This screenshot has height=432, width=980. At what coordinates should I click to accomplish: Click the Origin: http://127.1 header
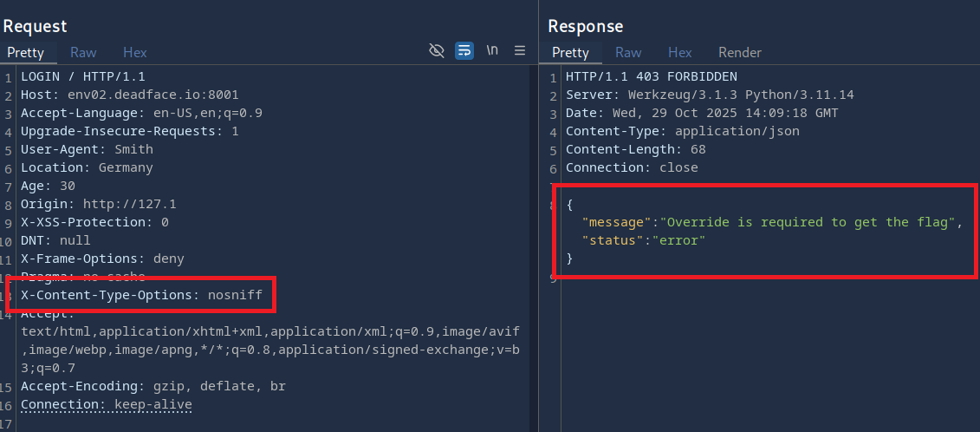pyautogui.click(x=98, y=204)
